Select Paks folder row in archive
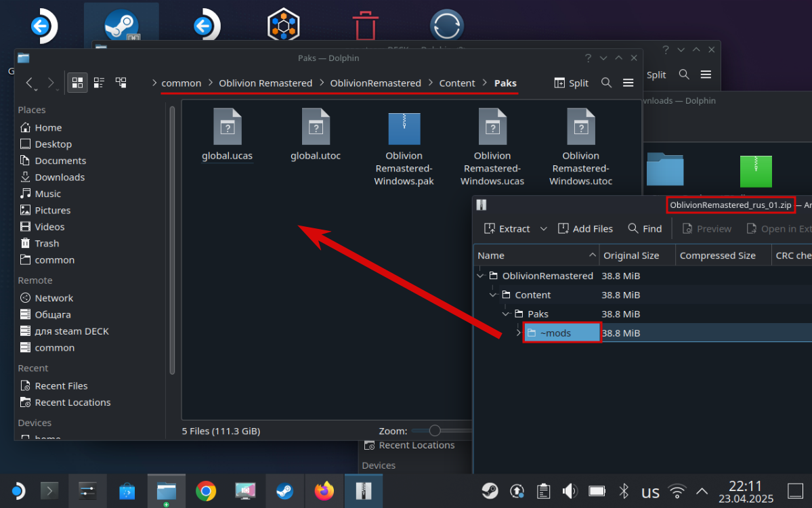Viewport: 812px width, 508px height. coord(643,314)
